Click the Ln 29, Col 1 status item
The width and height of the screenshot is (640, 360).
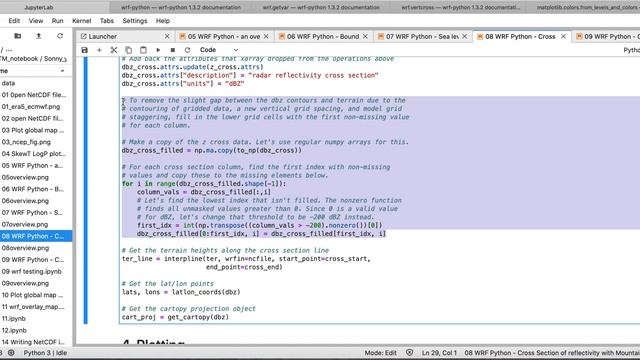(x=439, y=353)
